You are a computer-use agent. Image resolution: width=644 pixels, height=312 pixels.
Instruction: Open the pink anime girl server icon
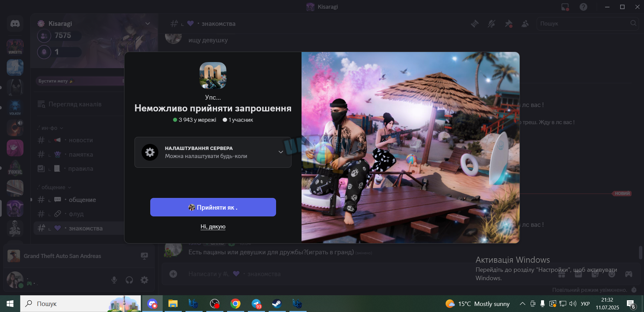(x=15, y=148)
